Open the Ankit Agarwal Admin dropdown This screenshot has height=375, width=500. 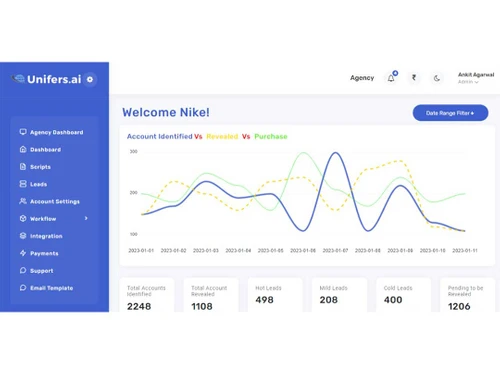coord(476,78)
